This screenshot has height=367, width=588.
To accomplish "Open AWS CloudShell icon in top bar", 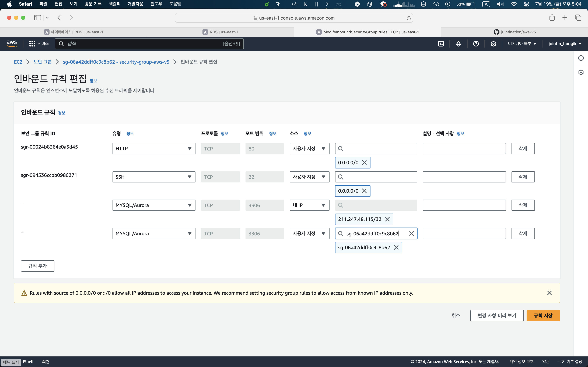I will (441, 44).
